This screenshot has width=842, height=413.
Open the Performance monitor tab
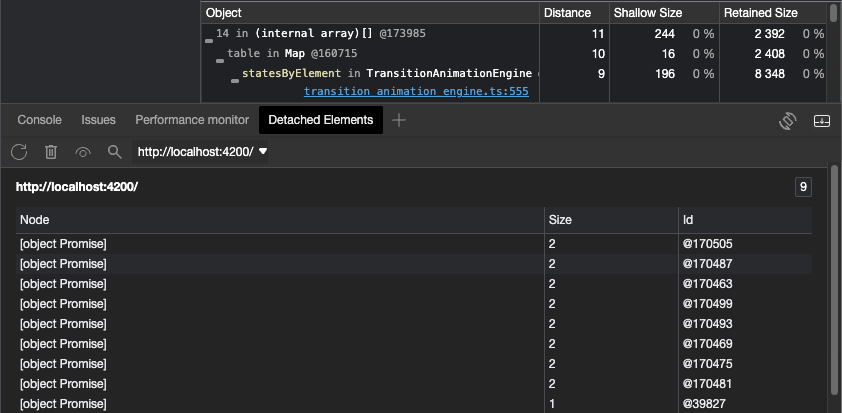coord(192,120)
